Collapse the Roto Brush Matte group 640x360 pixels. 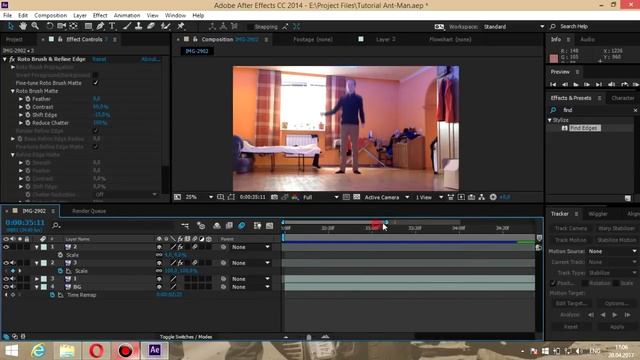point(13,91)
